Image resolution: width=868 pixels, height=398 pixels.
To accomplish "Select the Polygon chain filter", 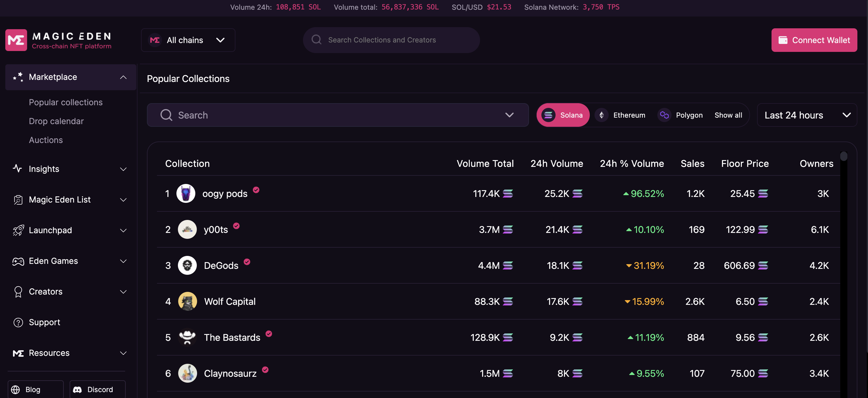I will point(680,115).
